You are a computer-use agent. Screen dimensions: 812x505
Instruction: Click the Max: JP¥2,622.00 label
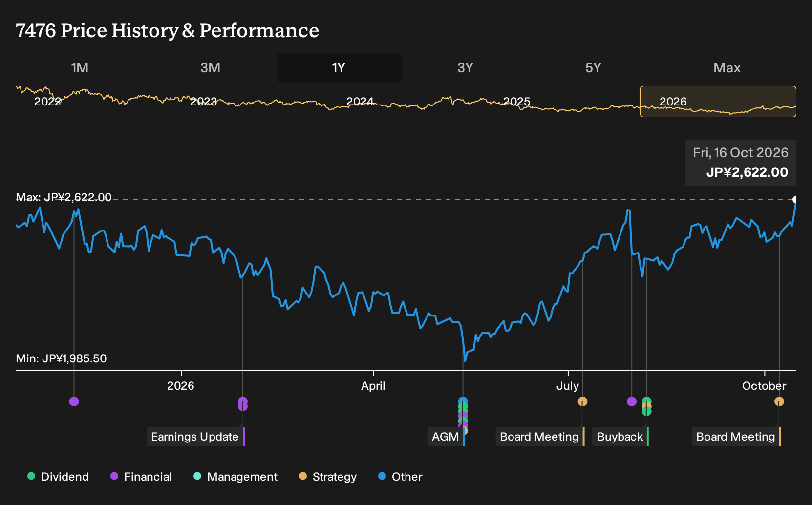[x=64, y=197]
